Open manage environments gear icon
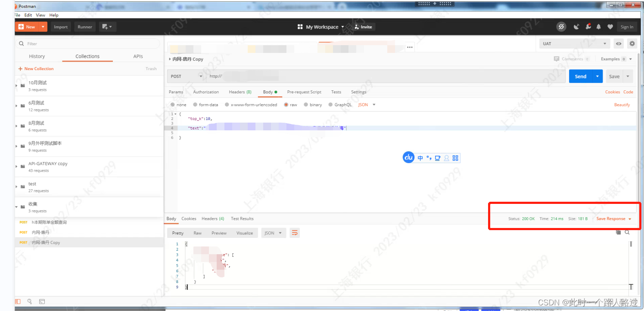The width and height of the screenshot is (644, 311). (632, 43)
